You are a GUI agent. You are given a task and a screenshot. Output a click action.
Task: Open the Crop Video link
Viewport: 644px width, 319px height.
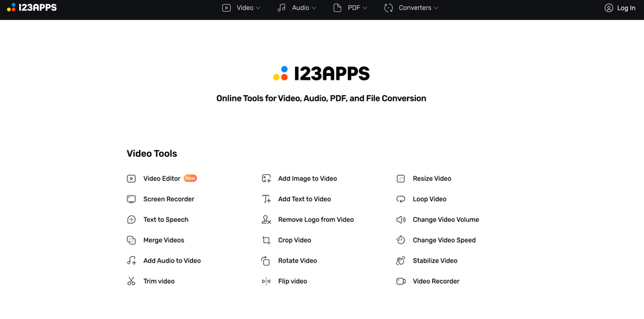tap(294, 241)
